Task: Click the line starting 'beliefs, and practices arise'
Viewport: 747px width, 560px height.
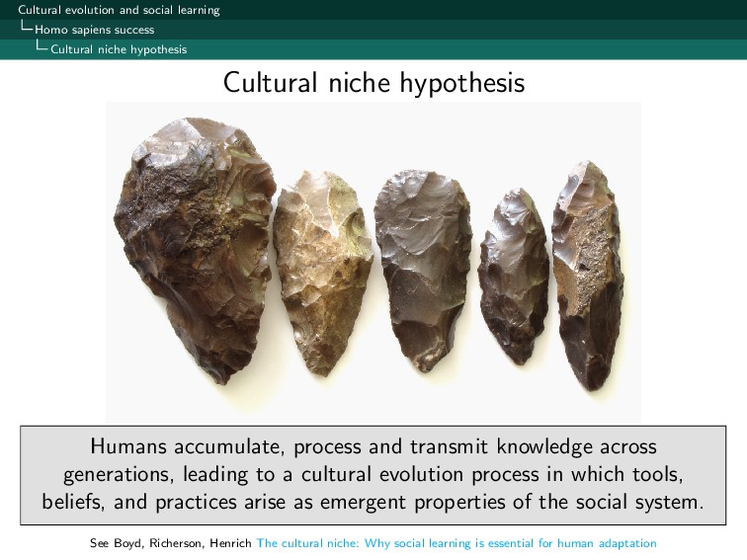Action: click(373, 503)
